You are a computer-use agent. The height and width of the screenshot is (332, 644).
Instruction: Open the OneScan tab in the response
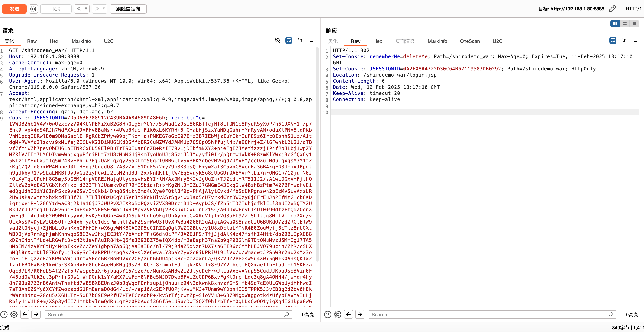click(469, 41)
